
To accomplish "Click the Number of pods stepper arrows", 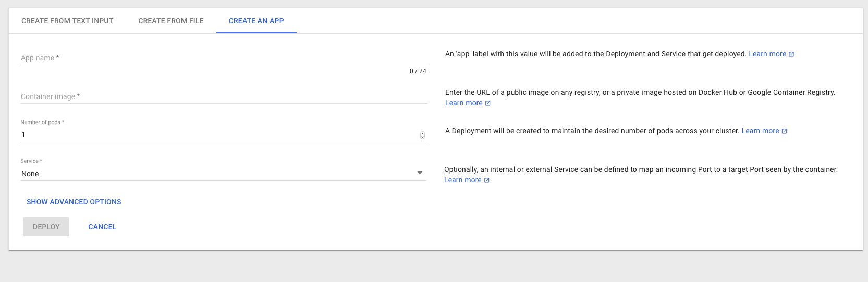I will tap(422, 135).
